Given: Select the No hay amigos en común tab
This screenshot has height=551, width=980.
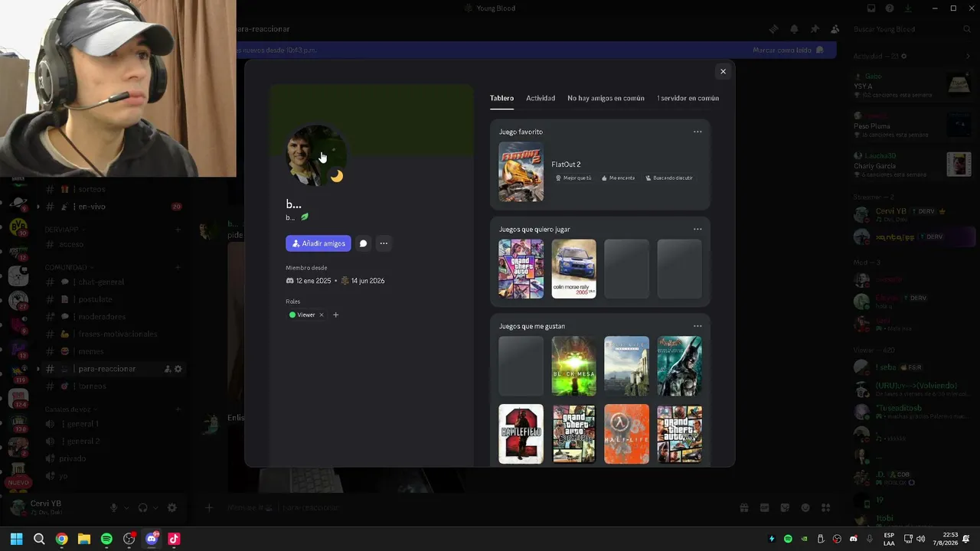Looking at the screenshot, I should 606,98.
